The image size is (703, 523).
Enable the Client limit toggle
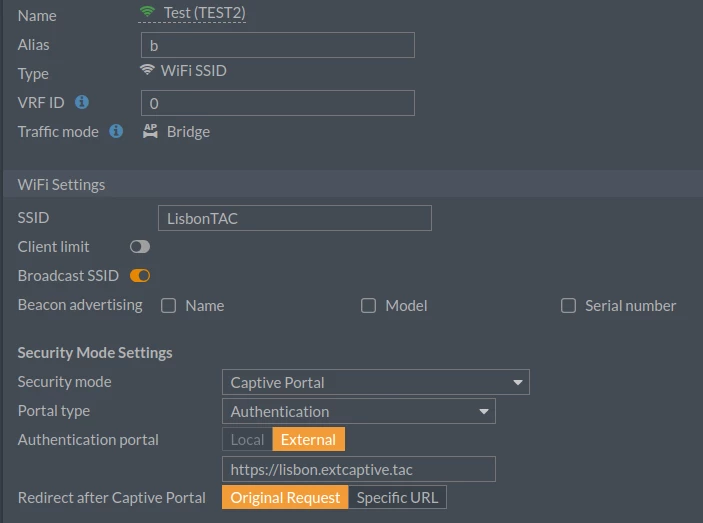pyautogui.click(x=140, y=246)
